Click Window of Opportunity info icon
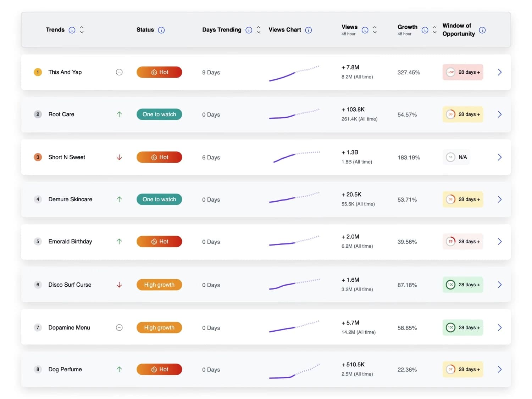The width and height of the screenshot is (532, 399). (482, 30)
